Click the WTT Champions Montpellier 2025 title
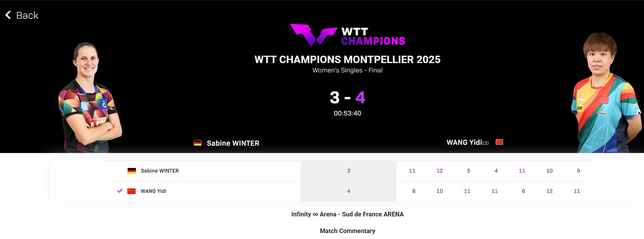This screenshot has height=239, width=644. 347,60
